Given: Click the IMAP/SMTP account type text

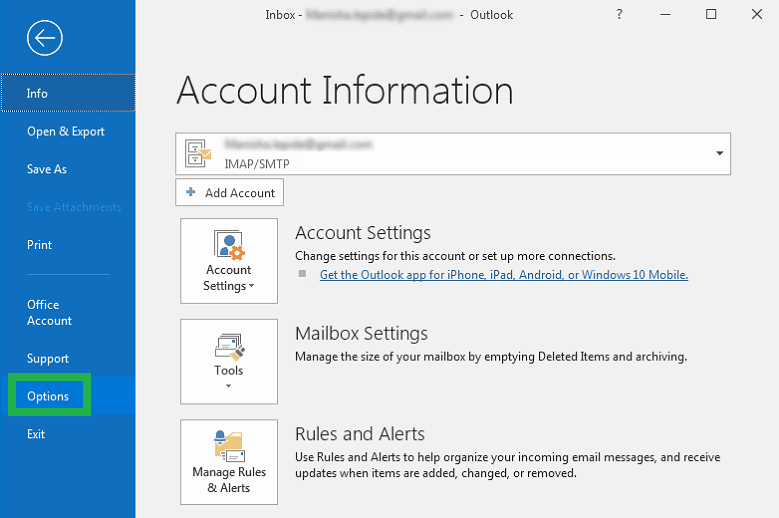Looking at the screenshot, I should pos(257,164).
